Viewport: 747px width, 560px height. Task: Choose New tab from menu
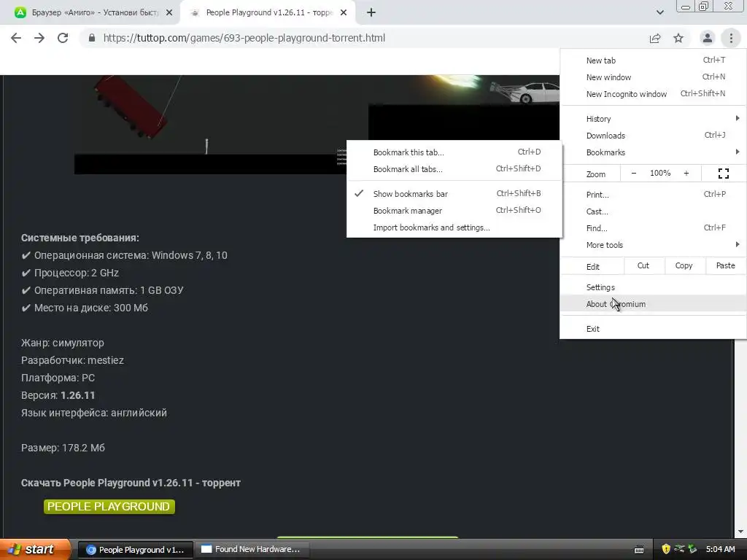(653, 61)
